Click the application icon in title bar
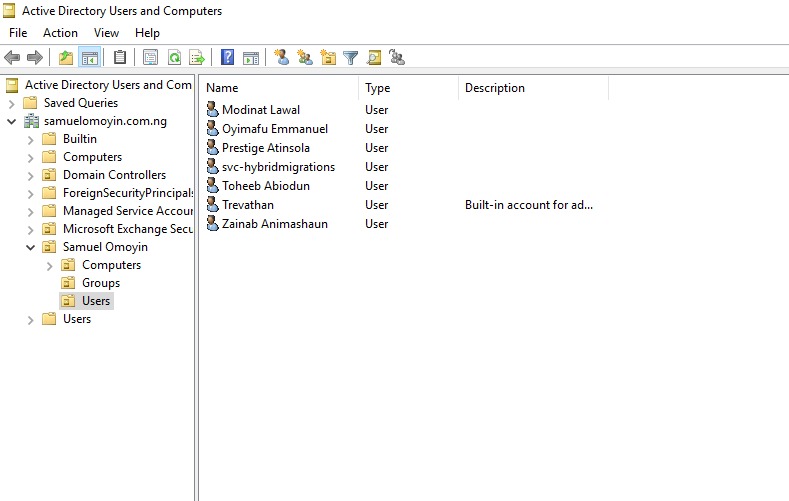 point(9,11)
